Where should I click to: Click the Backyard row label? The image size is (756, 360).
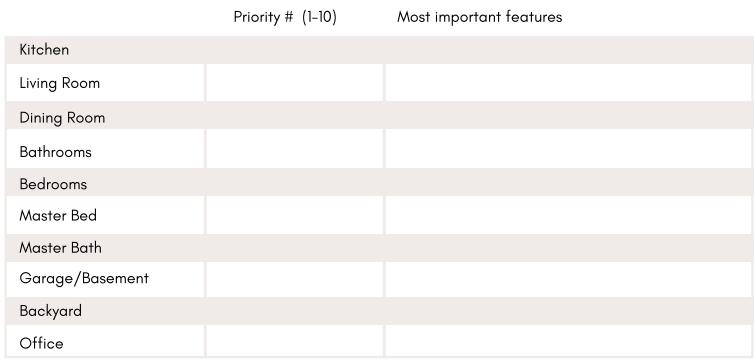51,311
